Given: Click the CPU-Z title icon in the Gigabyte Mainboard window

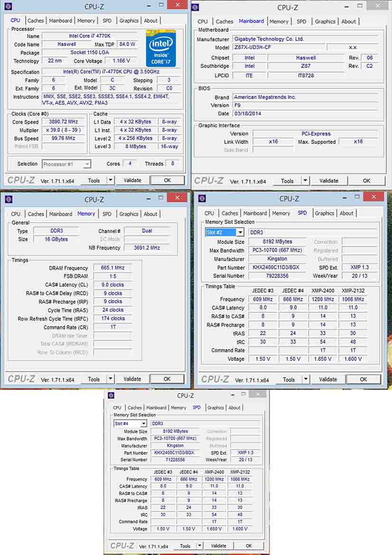Looking at the screenshot, I should [x=195, y=7].
